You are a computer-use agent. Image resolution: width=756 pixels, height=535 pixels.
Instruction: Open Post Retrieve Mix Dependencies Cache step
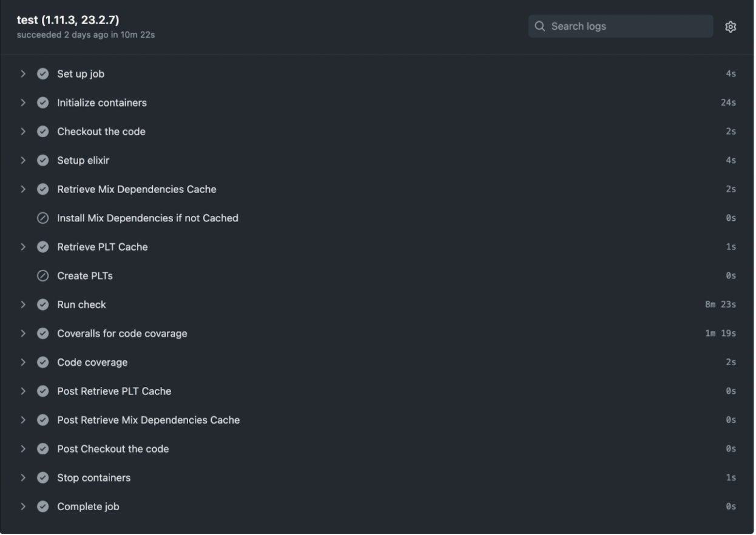(377, 420)
